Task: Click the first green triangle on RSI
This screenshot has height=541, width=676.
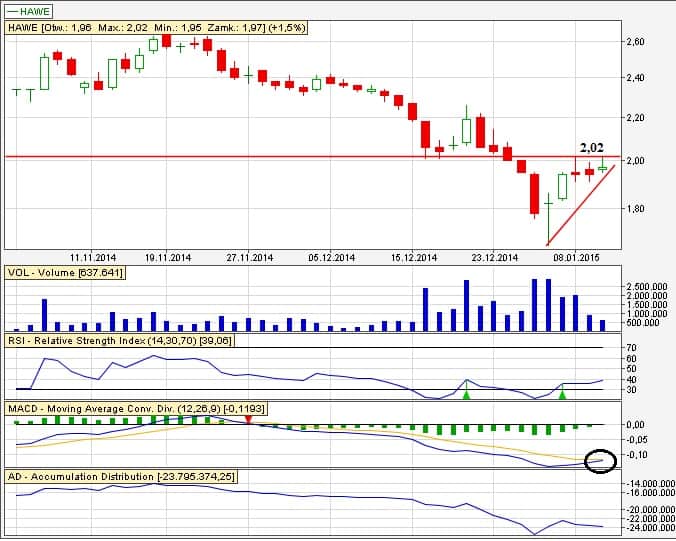Action: coord(466,395)
